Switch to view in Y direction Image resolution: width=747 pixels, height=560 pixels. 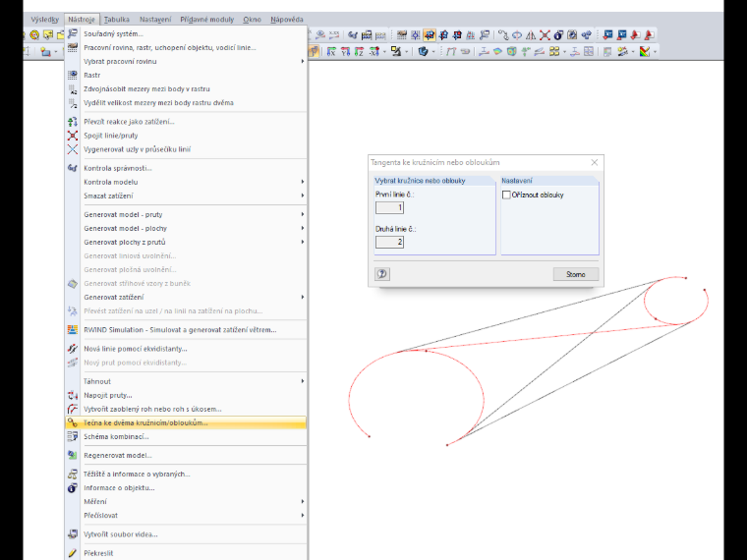(x=345, y=51)
